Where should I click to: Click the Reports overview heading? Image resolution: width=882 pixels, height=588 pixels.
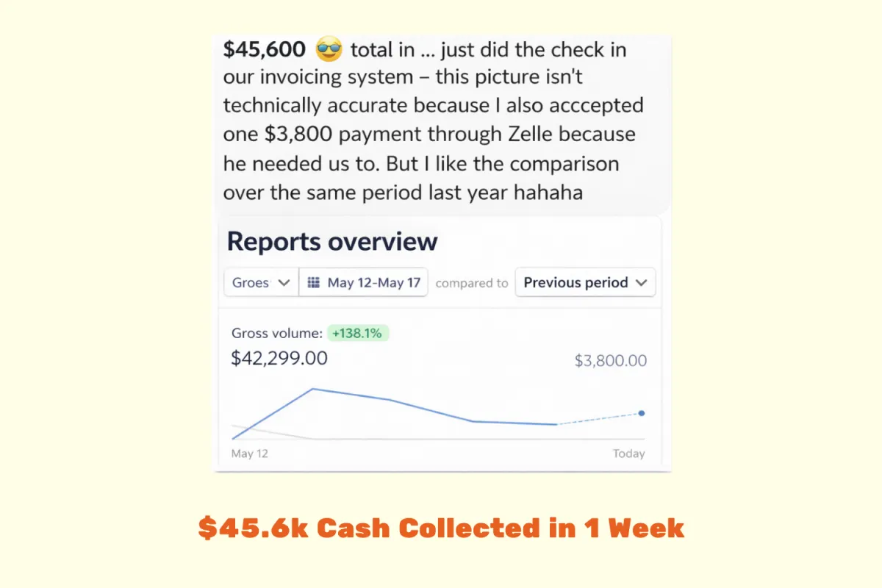pos(332,241)
